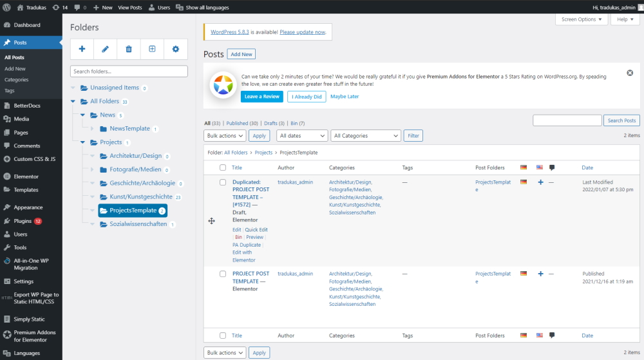Open the top Bulk actions dropdown
The height and width of the screenshot is (360, 644).
pyautogui.click(x=225, y=135)
